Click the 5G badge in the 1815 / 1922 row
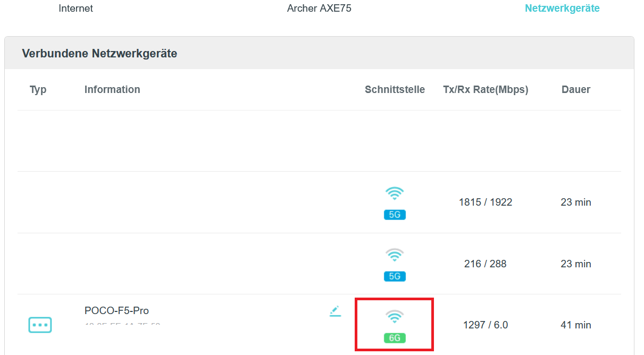 pyautogui.click(x=395, y=215)
